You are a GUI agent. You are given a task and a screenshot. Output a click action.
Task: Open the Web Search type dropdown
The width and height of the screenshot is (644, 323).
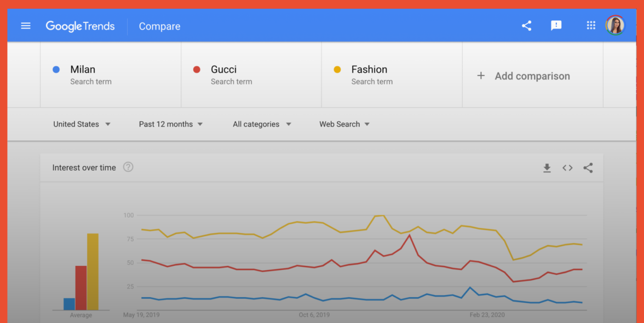click(344, 124)
